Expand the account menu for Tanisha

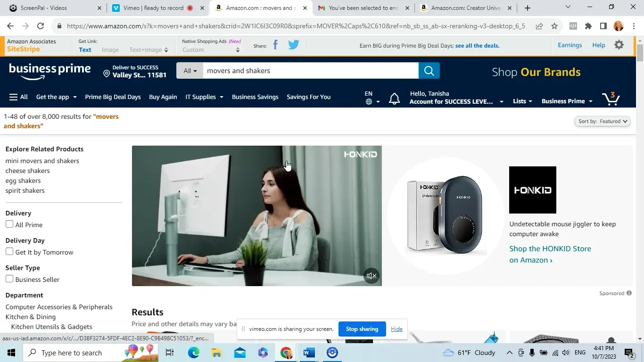456,98
